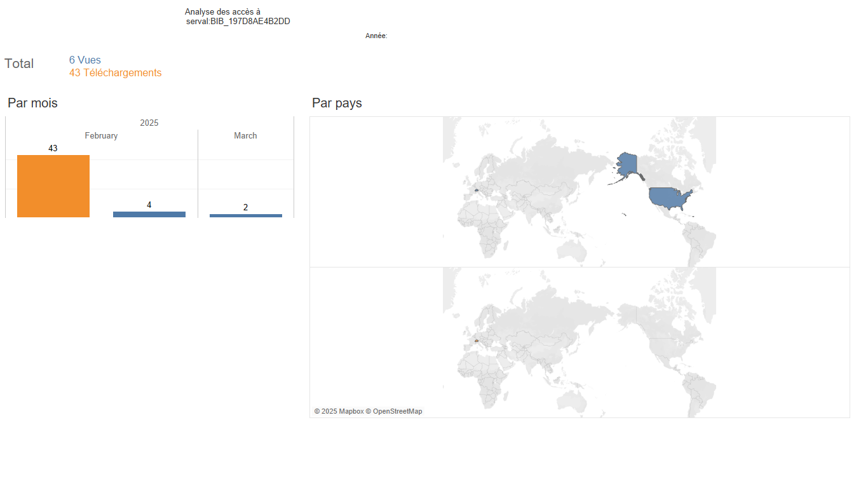
Task: Click Alaska on the upper map
Action: point(627,165)
